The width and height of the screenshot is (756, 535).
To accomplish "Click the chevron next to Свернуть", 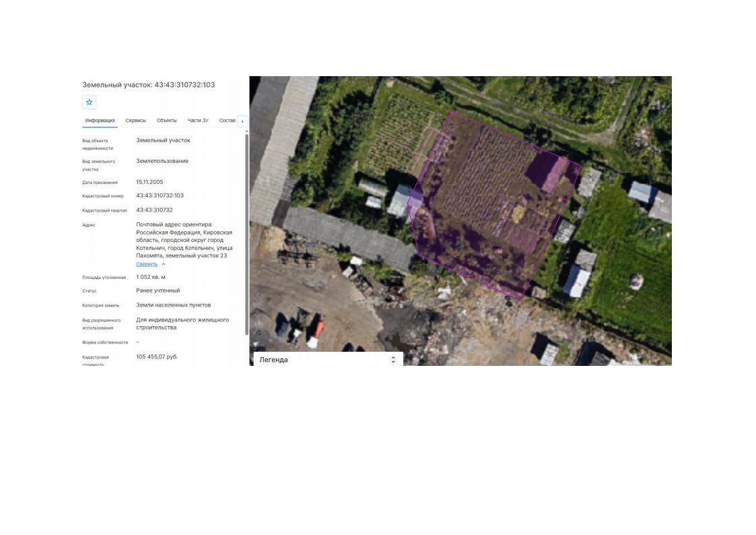I will click(164, 264).
